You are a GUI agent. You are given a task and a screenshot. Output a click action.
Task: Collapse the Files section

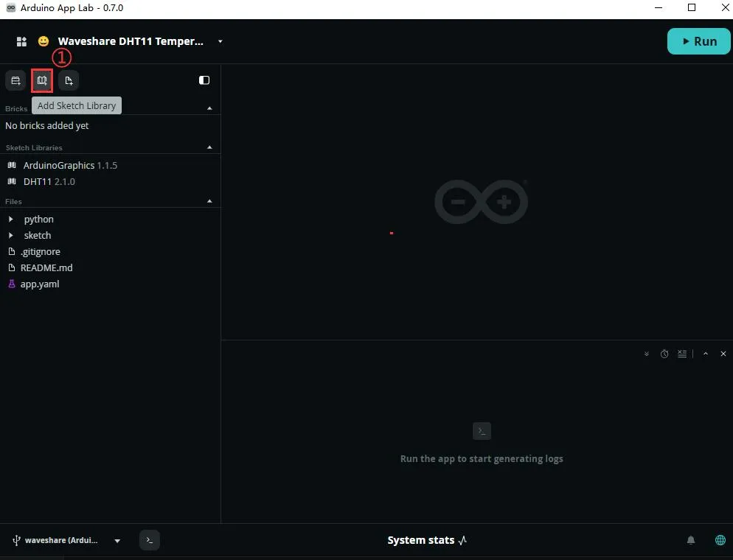(209, 201)
